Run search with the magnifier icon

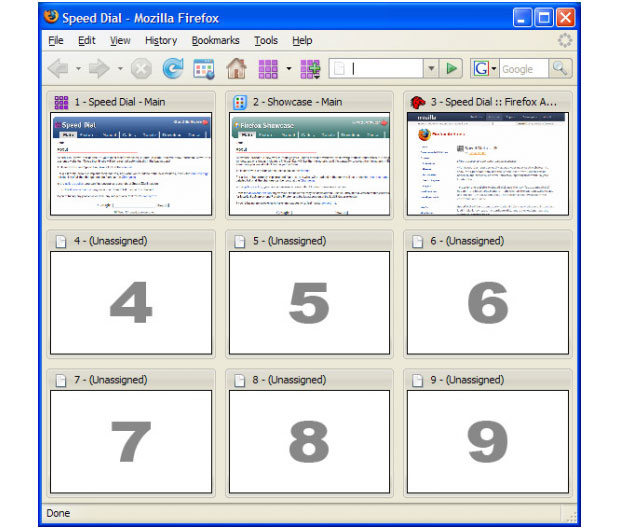pyautogui.click(x=560, y=68)
